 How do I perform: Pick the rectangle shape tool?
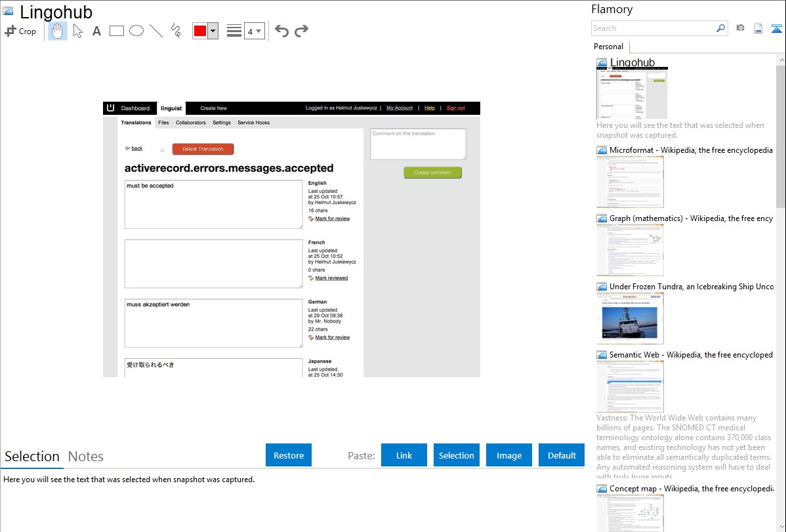[x=117, y=31]
